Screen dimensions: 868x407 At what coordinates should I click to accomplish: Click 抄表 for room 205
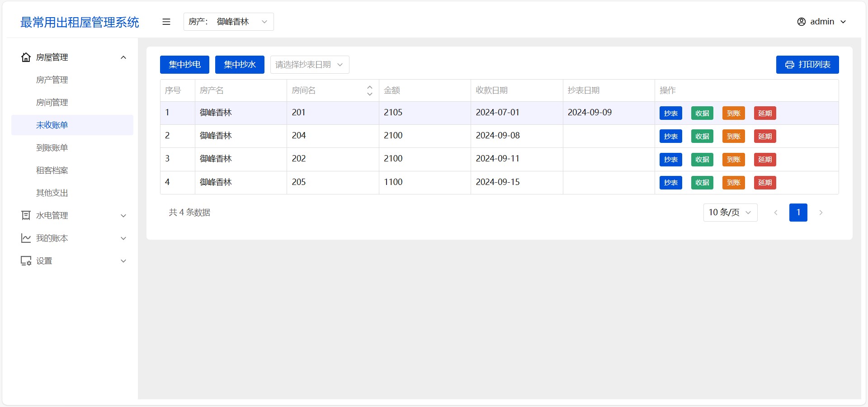point(670,182)
